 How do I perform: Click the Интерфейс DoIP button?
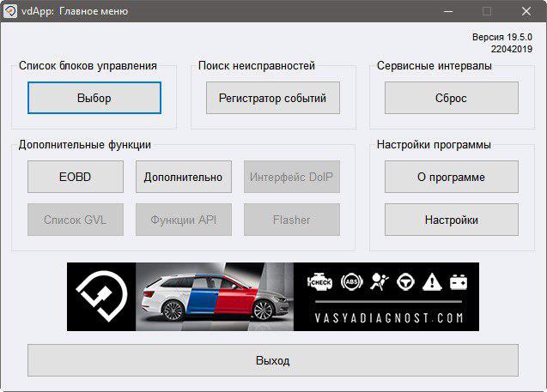[x=292, y=177]
